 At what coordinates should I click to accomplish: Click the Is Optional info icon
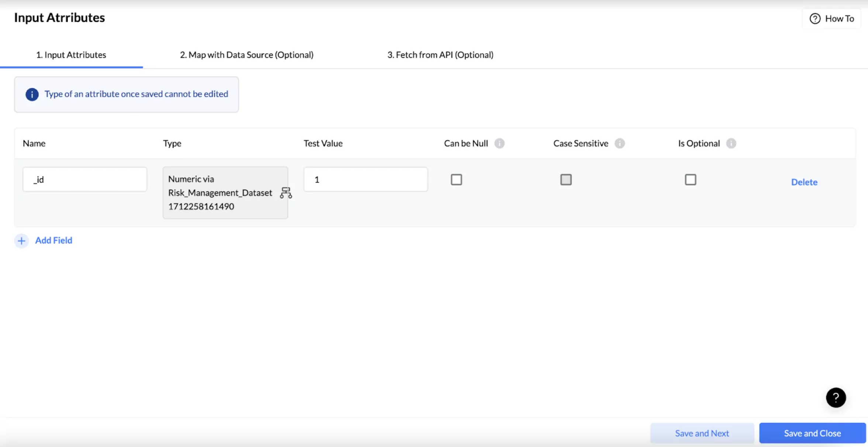point(731,143)
